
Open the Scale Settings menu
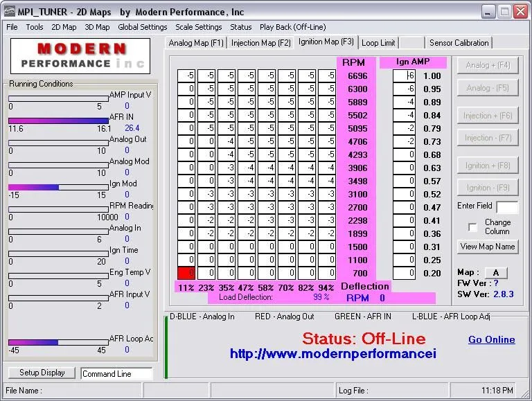(199, 27)
